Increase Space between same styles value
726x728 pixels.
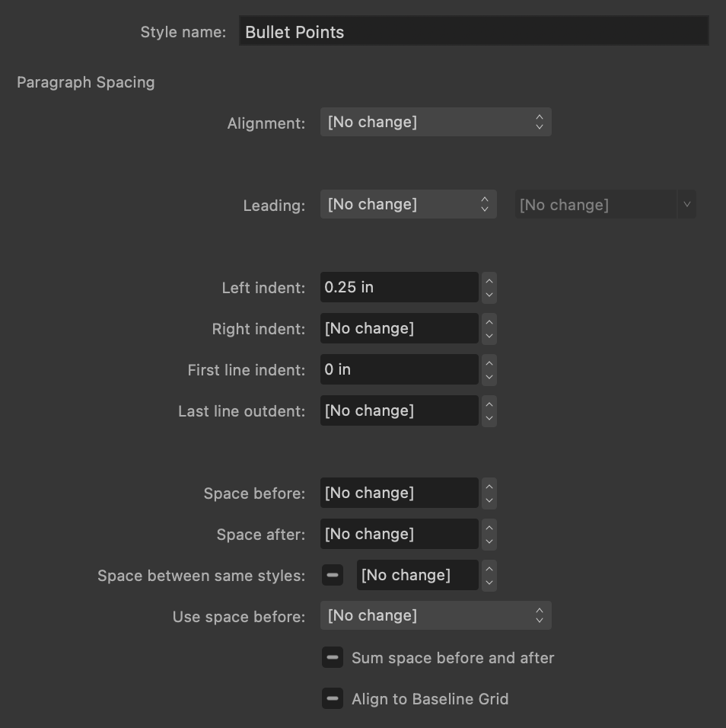pos(489,568)
